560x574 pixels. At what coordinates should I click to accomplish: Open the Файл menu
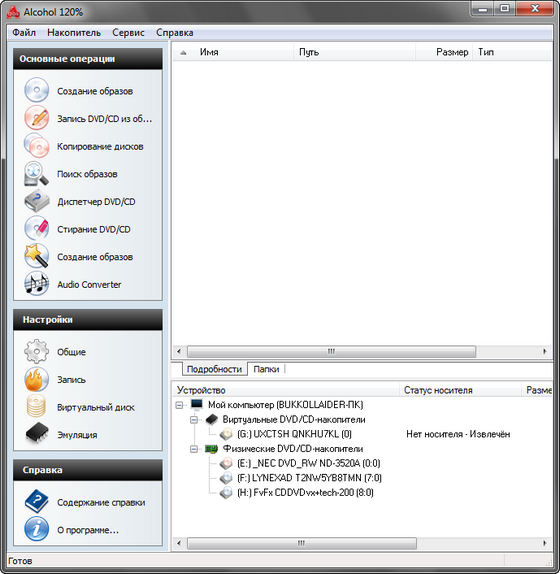coord(24,33)
